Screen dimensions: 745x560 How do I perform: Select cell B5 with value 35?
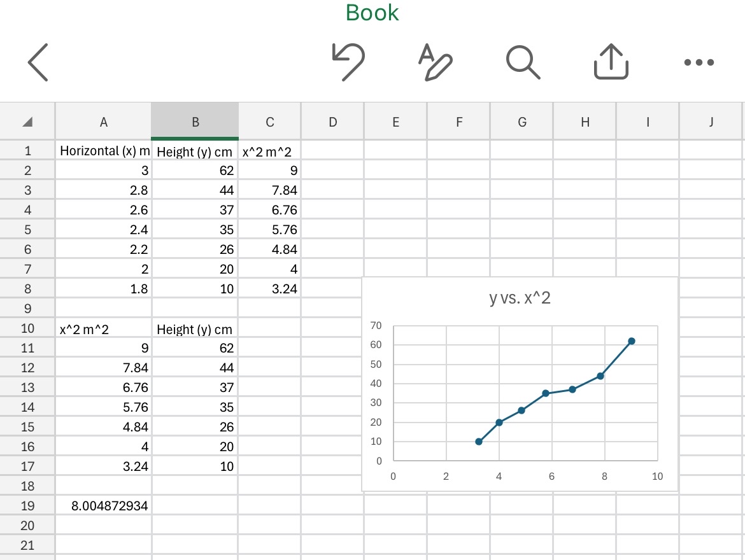pos(195,230)
